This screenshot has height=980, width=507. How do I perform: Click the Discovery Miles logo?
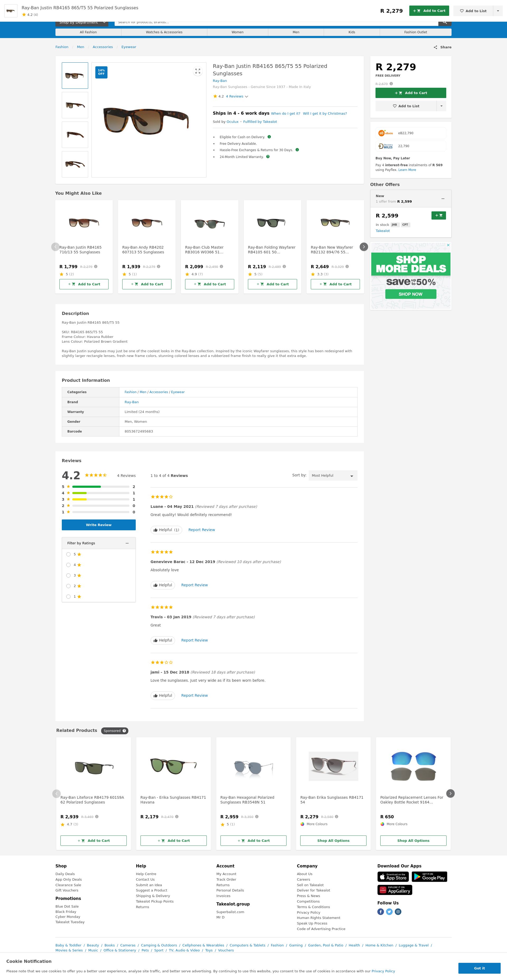coord(386,146)
